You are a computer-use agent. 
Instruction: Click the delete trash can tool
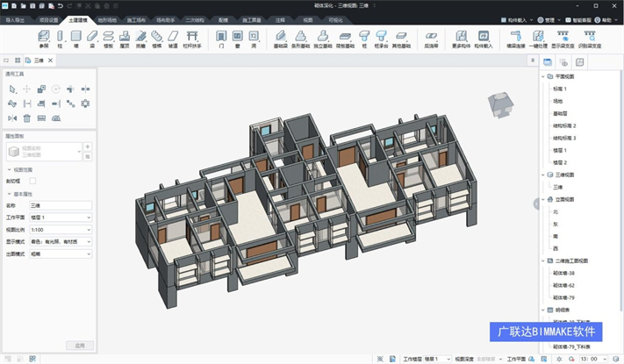click(x=26, y=118)
